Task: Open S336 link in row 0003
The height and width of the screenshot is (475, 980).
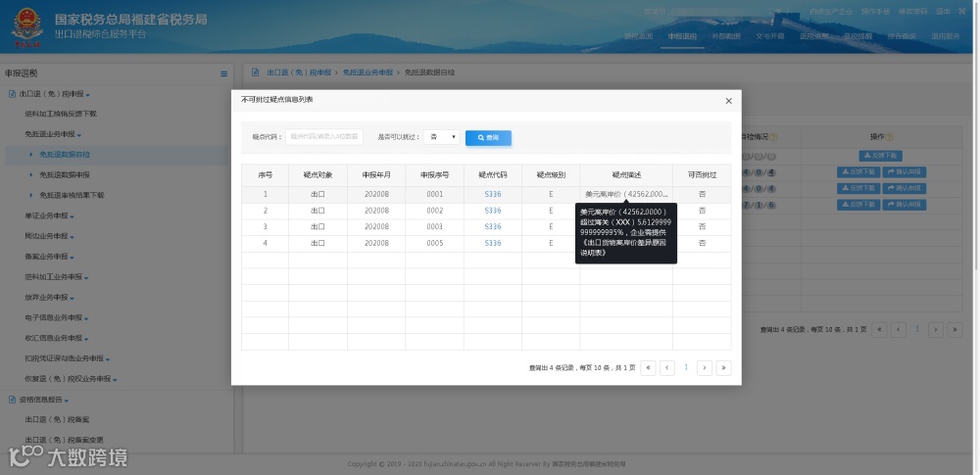Action: (493, 227)
